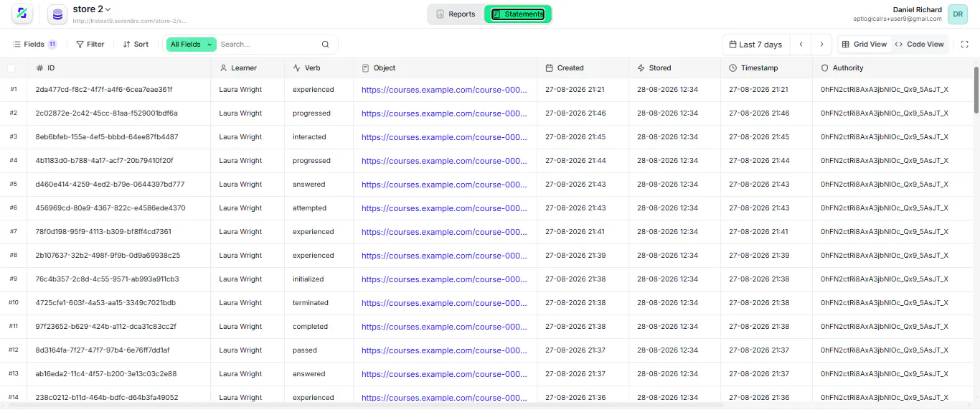The height and width of the screenshot is (410, 980).
Task: Select the ID 2da477cd-f8c2-4f7f-a4f6-6cea7eae361f
Action: tap(104, 90)
